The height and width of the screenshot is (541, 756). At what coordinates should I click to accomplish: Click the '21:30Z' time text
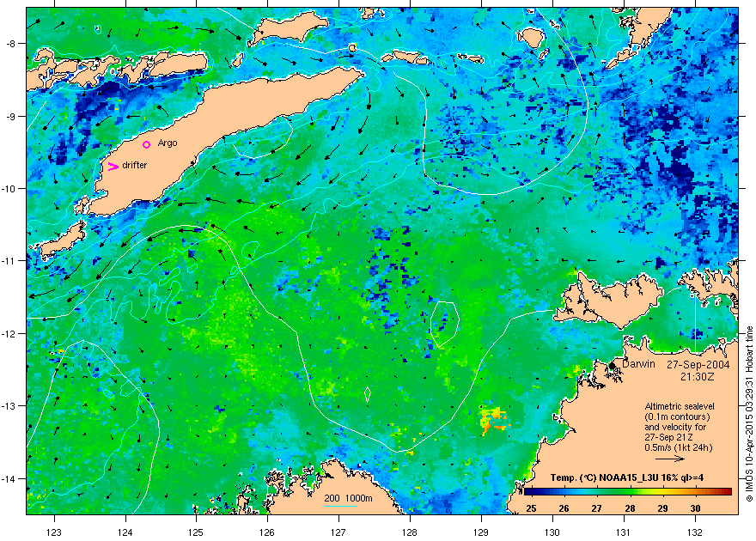click(698, 376)
